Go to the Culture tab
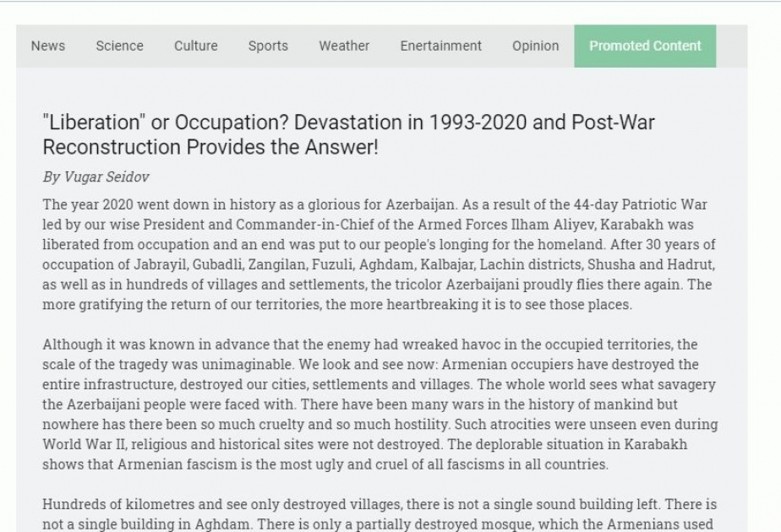This screenshot has height=532, width=781. [196, 46]
